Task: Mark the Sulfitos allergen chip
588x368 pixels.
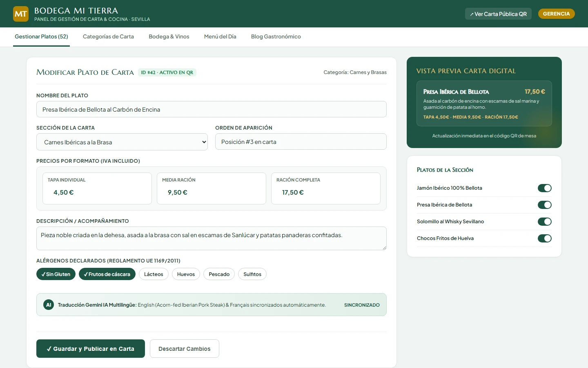Action: [252, 274]
